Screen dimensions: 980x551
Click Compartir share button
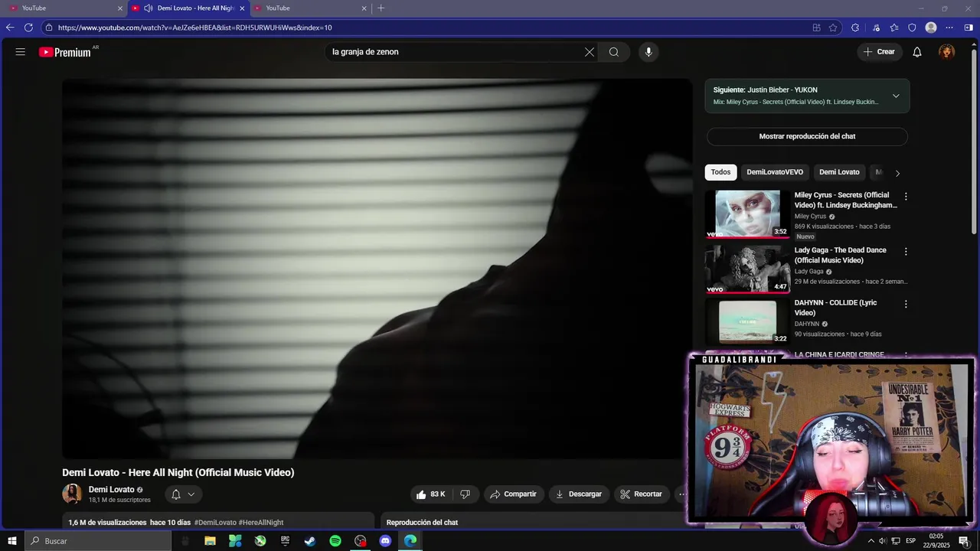(x=513, y=494)
